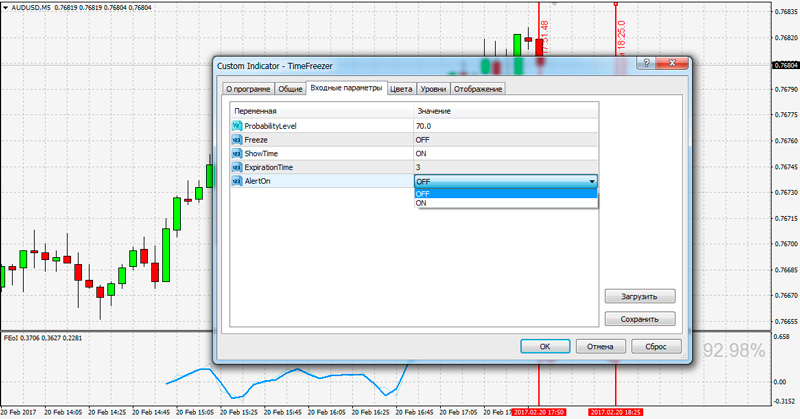Screen dimensions: 800x419
Task: Click the ShowTime parameter icon
Action: 237,154
